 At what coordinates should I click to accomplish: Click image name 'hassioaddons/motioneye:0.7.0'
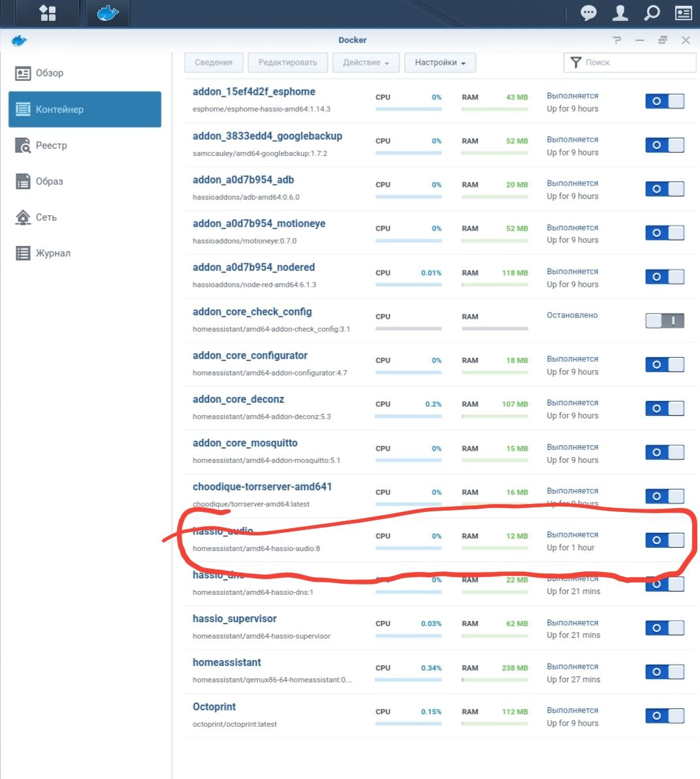[244, 241]
